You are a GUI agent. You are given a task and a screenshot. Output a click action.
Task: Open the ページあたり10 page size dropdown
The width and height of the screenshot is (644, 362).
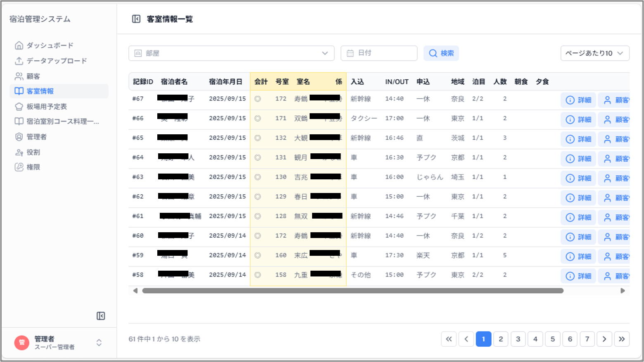[x=594, y=53]
